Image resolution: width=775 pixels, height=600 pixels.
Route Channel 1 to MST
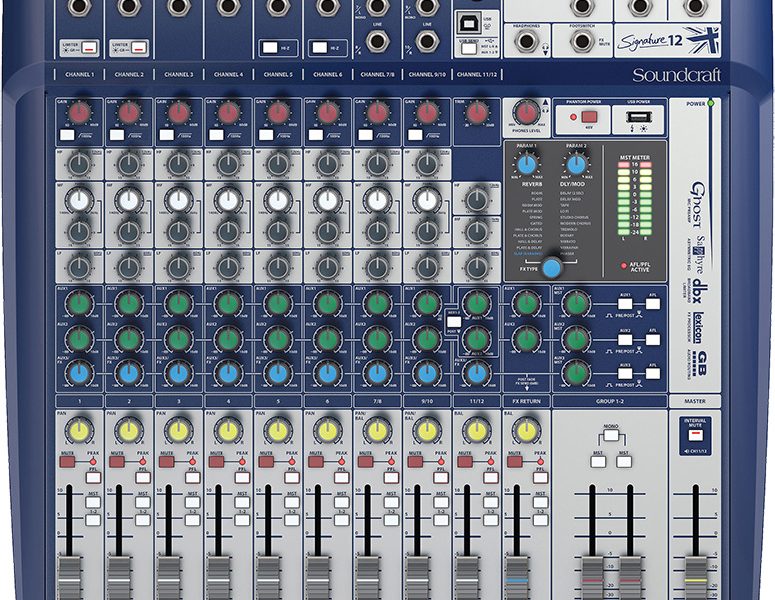pyautogui.click(x=93, y=503)
